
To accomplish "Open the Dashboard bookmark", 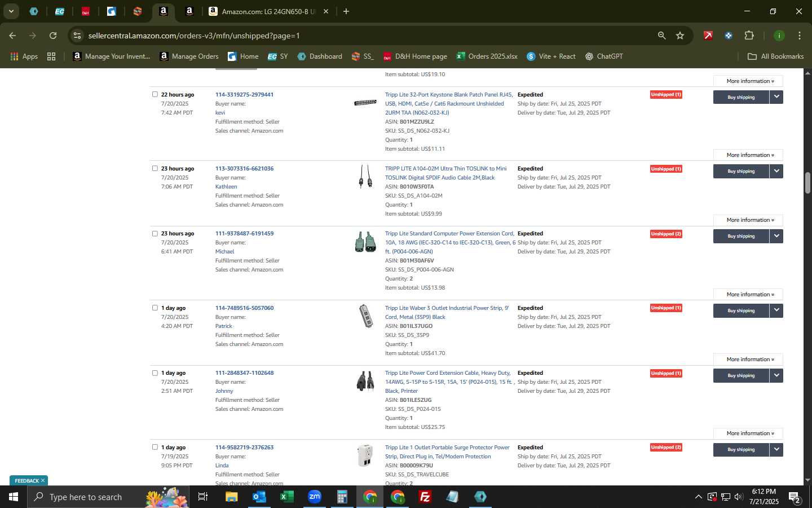I will (x=320, y=56).
